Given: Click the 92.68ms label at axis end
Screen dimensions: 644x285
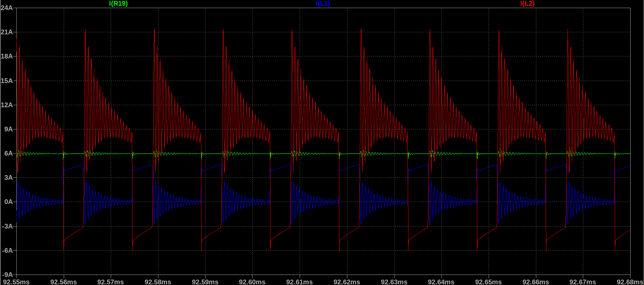Looking at the screenshot, I should pyautogui.click(x=630, y=282).
